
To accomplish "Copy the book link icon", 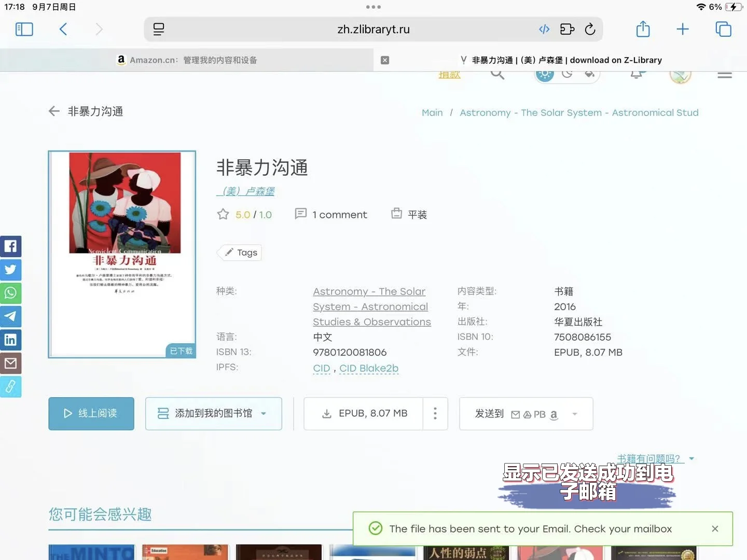I will coord(10,387).
